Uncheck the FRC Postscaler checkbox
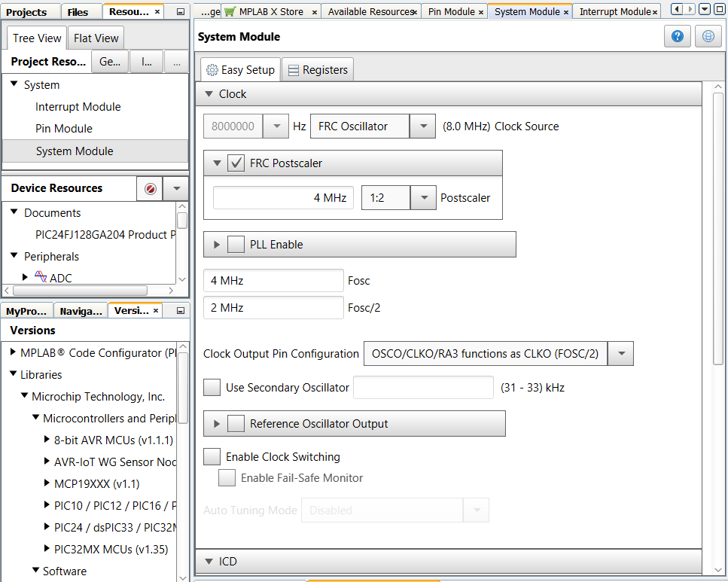 (x=236, y=163)
